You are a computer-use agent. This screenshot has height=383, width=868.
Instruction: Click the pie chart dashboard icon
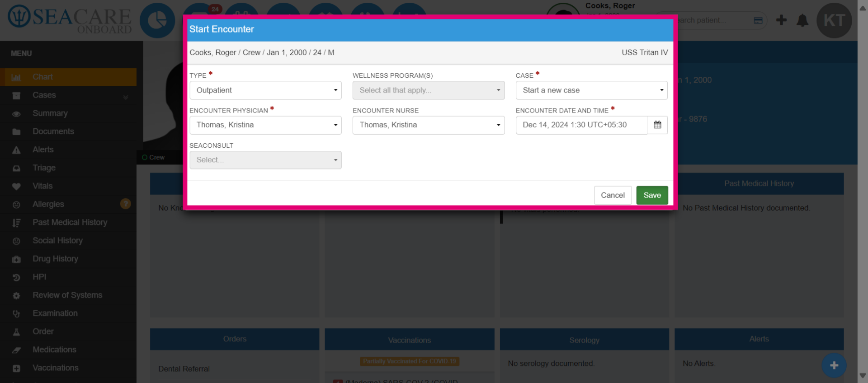pyautogui.click(x=157, y=20)
